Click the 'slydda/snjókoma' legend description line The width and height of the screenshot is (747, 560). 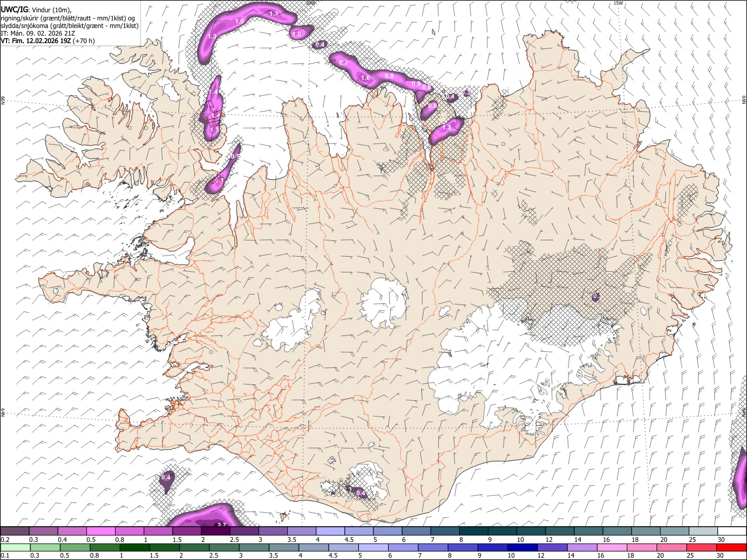(69, 26)
